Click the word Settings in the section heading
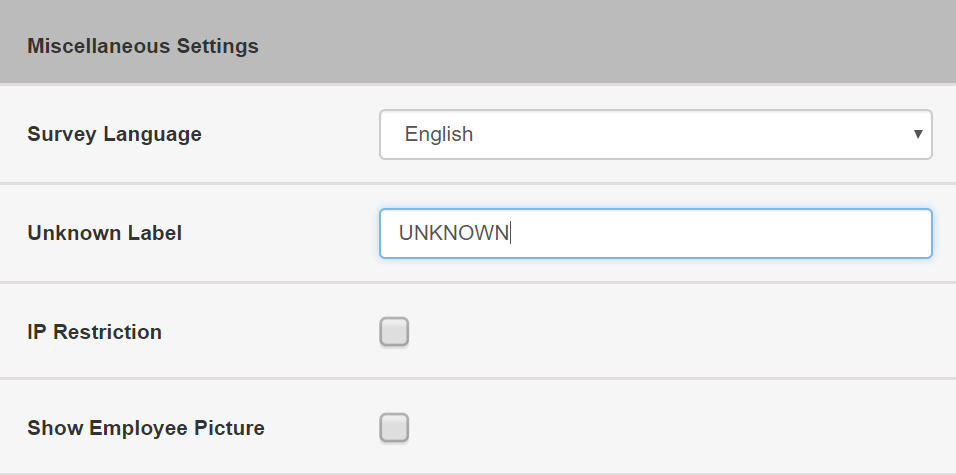The image size is (956, 475). click(218, 46)
